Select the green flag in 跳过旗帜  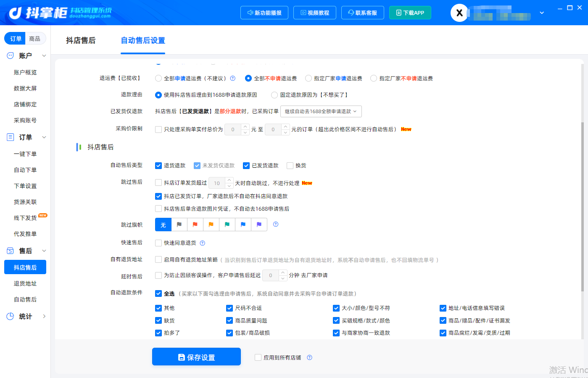(227, 225)
